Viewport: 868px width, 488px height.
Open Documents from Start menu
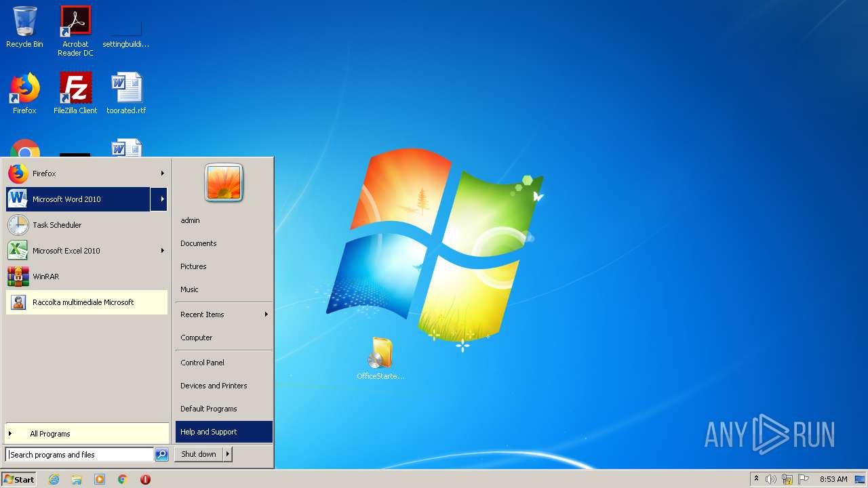(x=224, y=243)
